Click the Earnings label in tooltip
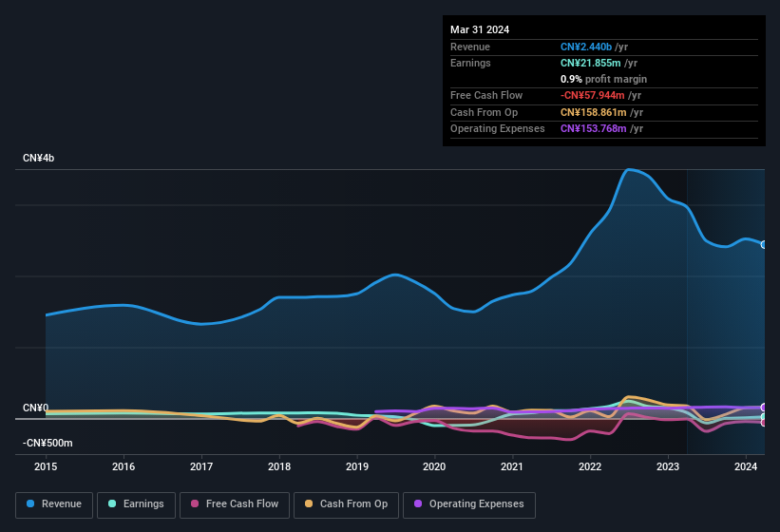This screenshot has height=532, width=780. tap(470, 63)
